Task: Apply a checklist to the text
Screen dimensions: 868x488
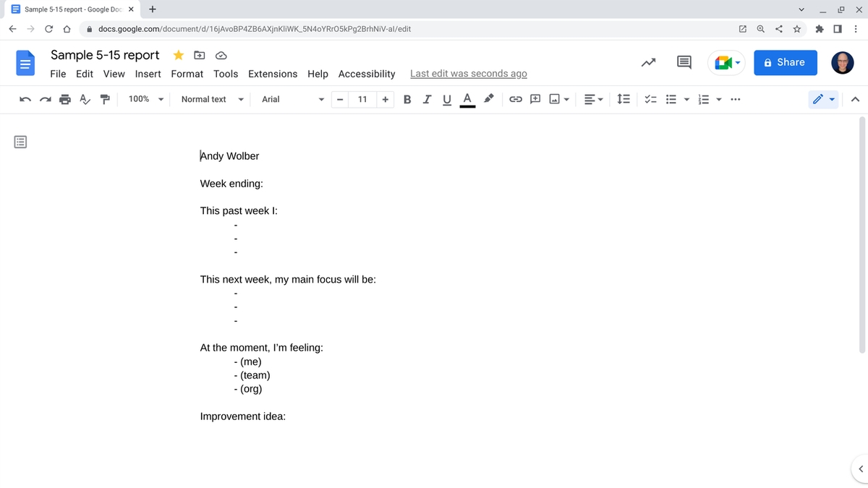Action: 650,99
